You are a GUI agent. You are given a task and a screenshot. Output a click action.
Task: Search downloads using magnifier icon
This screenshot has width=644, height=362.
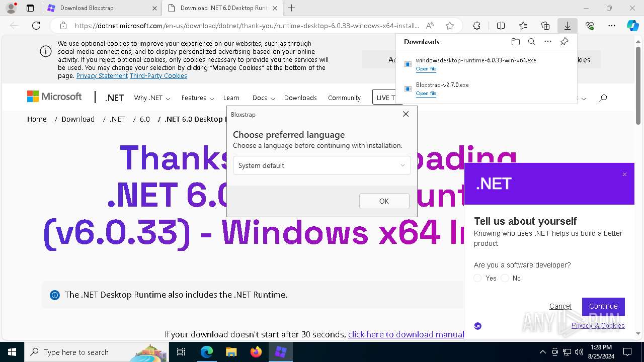point(531,42)
